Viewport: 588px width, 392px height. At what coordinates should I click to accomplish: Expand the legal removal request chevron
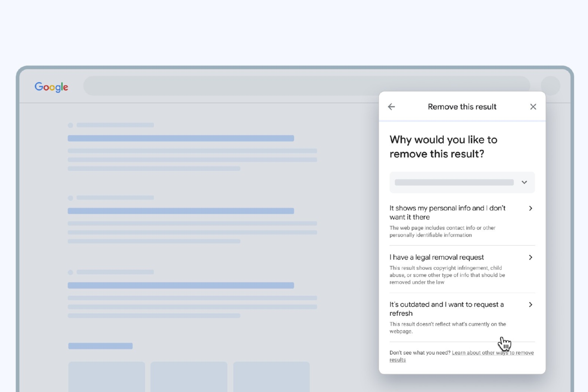[530, 257]
